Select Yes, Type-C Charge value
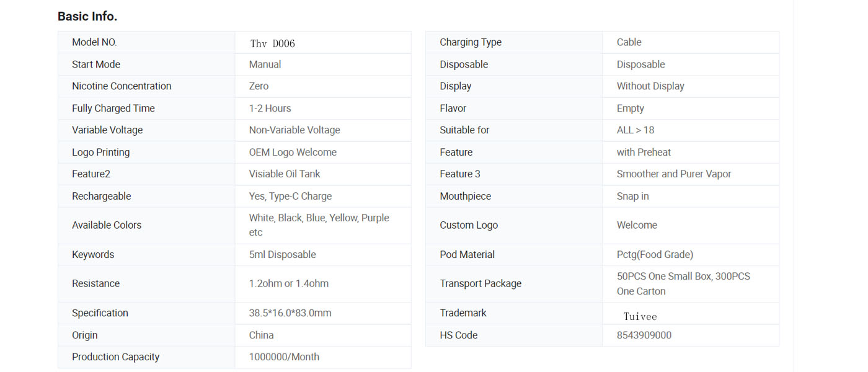The height and width of the screenshot is (372, 868). (290, 197)
